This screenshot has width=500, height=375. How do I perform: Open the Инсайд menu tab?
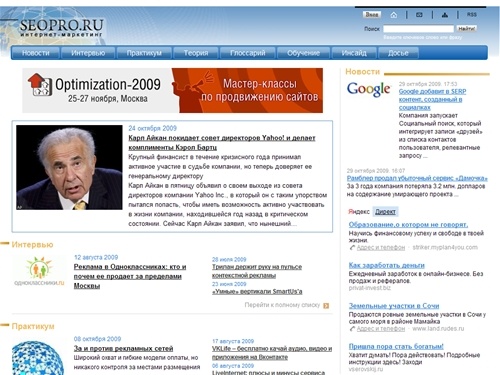click(354, 53)
